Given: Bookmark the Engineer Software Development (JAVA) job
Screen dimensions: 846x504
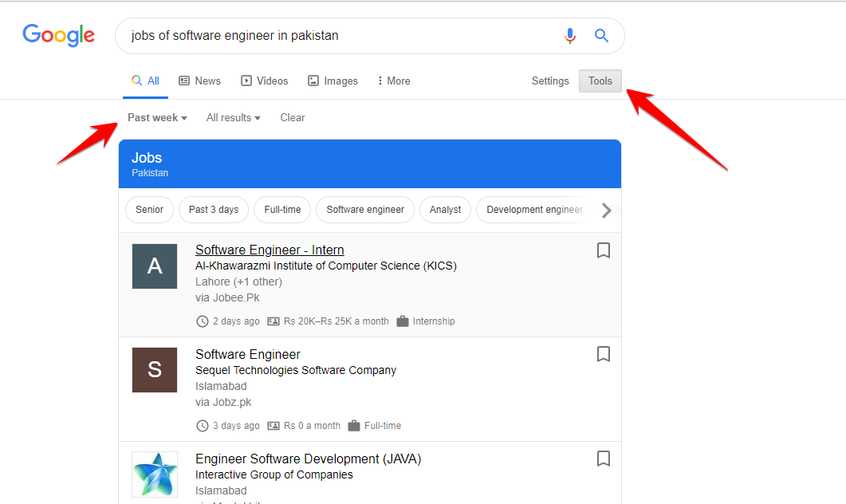Looking at the screenshot, I should click(x=604, y=459).
